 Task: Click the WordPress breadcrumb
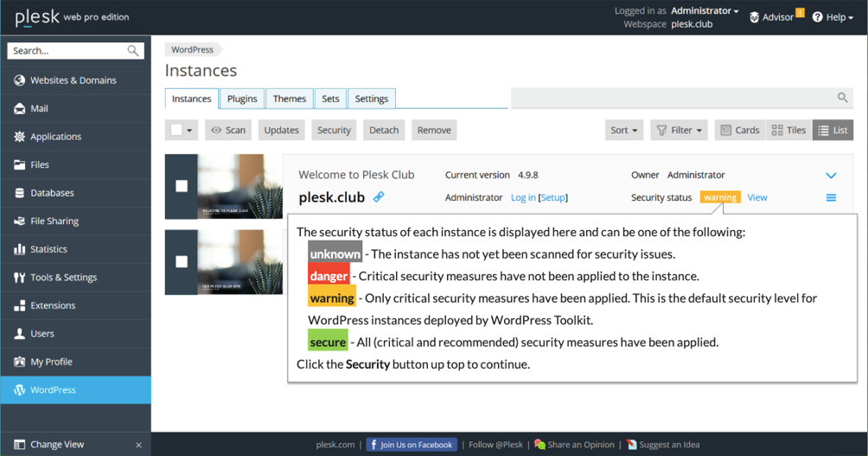click(x=192, y=49)
